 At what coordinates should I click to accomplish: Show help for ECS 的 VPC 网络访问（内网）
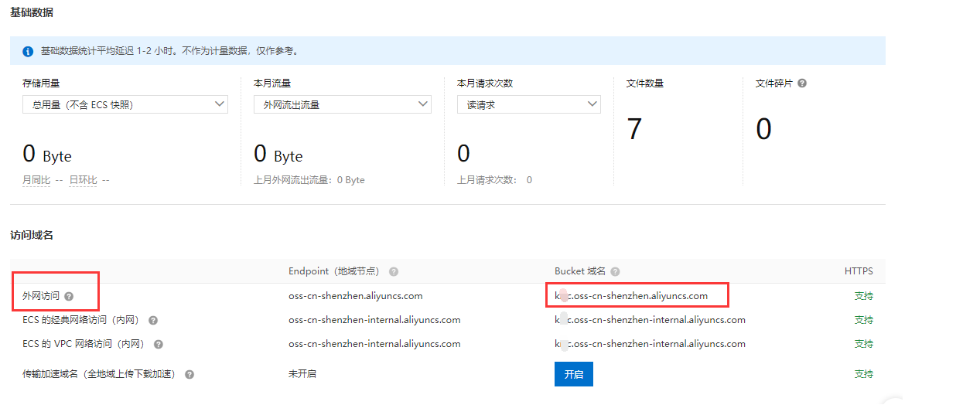[158, 344]
